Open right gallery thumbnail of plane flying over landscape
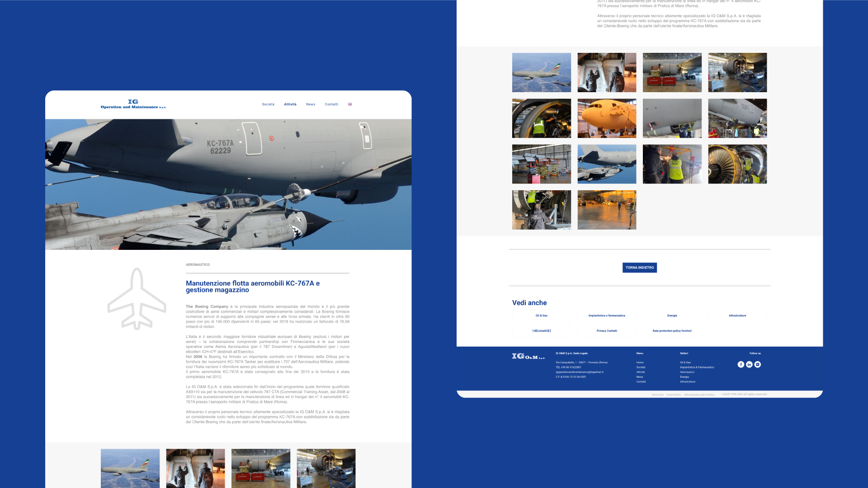Viewport: 868px width, 488px height. tap(542, 72)
